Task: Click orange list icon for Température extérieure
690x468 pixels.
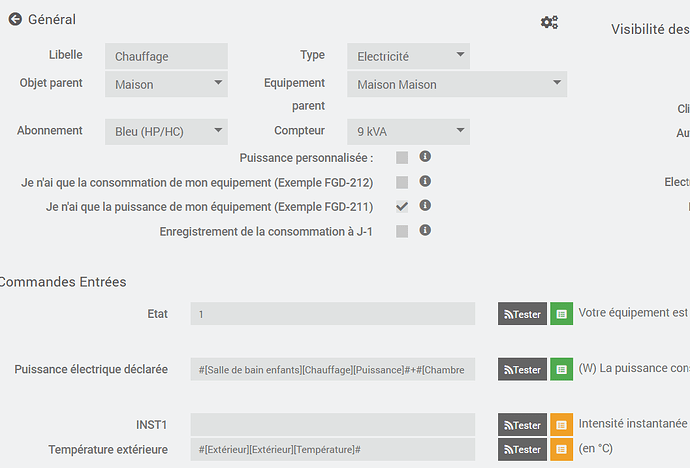Action: point(561,449)
